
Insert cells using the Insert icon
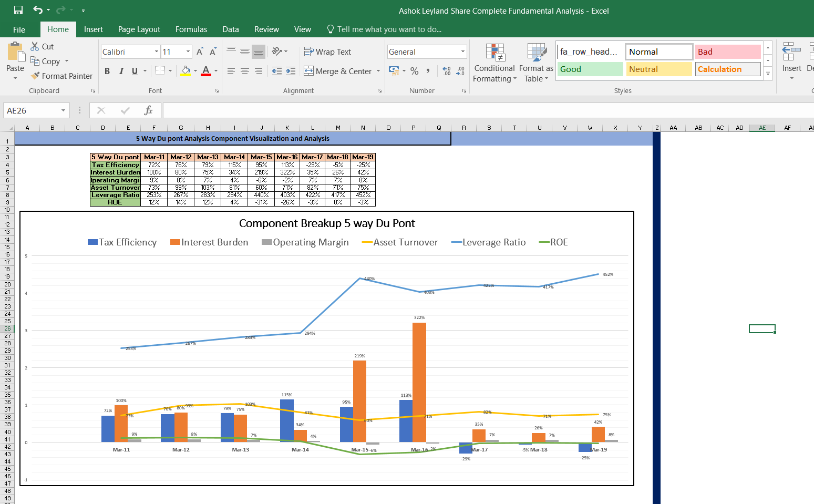coord(791,53)
